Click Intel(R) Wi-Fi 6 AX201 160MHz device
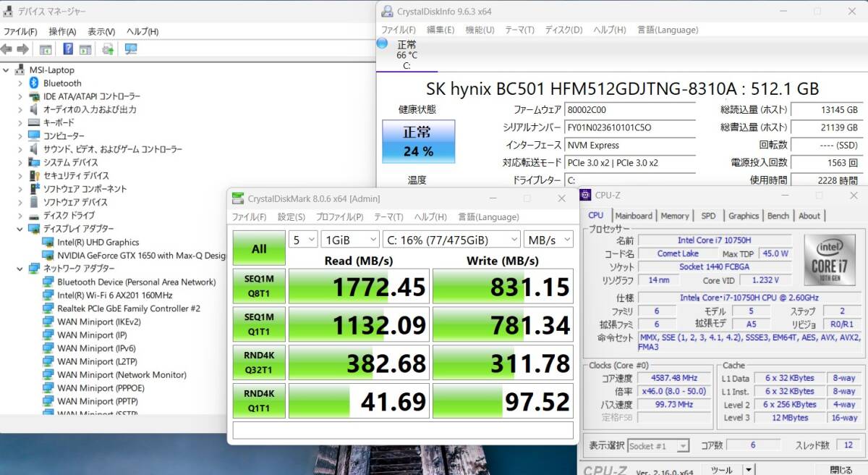Screen dimensions: 868x475 (x=114, y=295)
